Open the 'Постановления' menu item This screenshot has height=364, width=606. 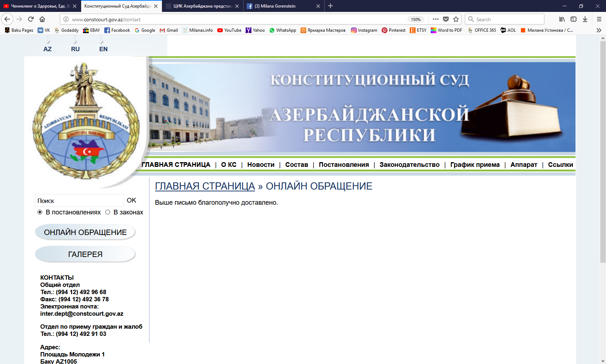pos(343,165)
